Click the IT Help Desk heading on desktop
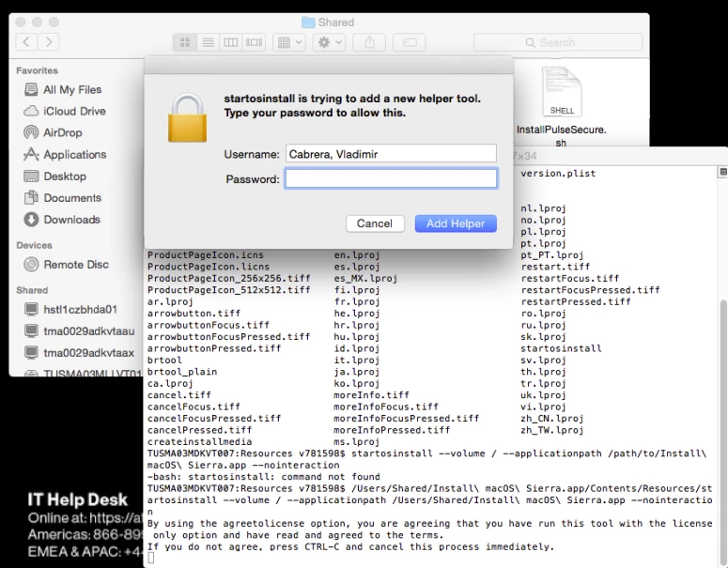The height and width of the screenshot is (568, 728). [77, 499]
